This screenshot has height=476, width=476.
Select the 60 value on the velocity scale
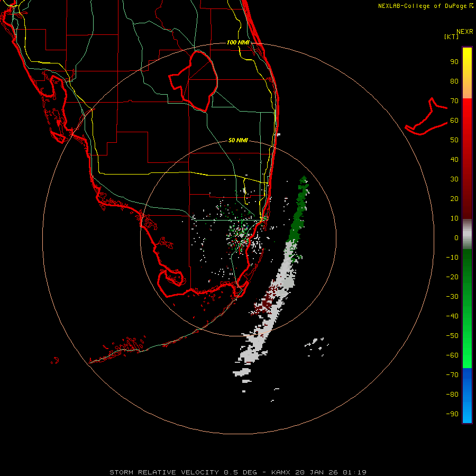click(454, 121)
